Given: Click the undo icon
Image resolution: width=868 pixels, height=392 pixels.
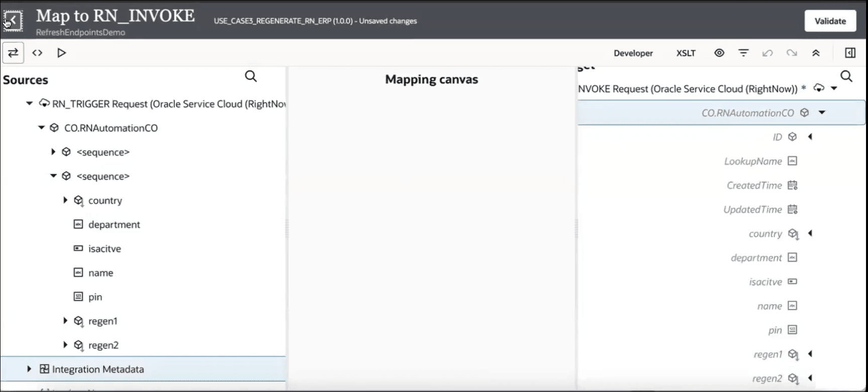Looking at the screenshot, I should point(767,53).
